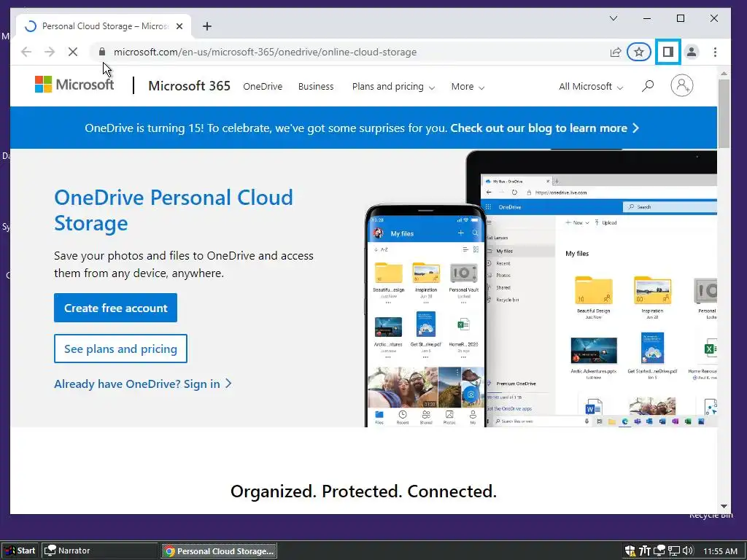The width and height of the screenshot is (747, 560).
Task: Click the OneDrive Personal Cloud Storage heading
Action: click(x=174, y=210)
